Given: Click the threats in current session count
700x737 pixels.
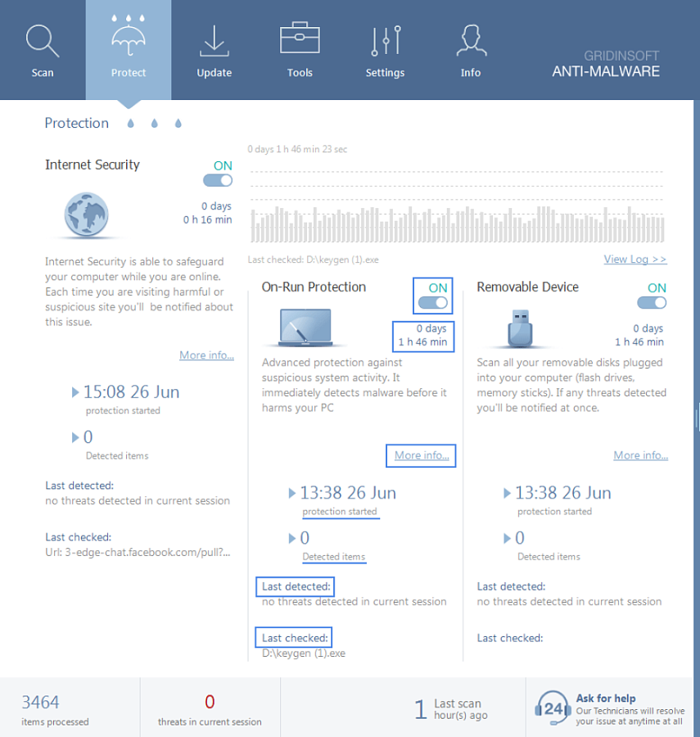Looking at the screenshot, I should tap(210, 710).
